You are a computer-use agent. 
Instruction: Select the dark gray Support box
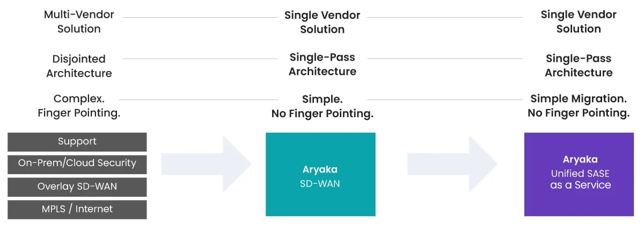point(77,142)
